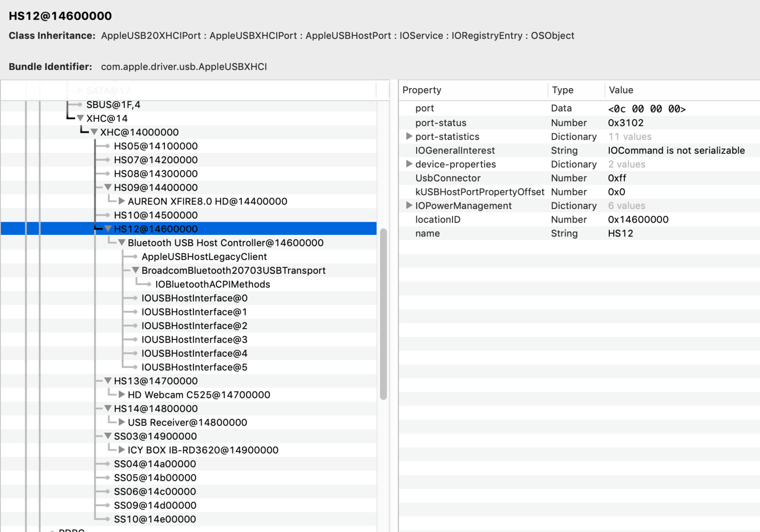
Task: Collapse the XHC@14000000 tree node
Action: (94, 132)
